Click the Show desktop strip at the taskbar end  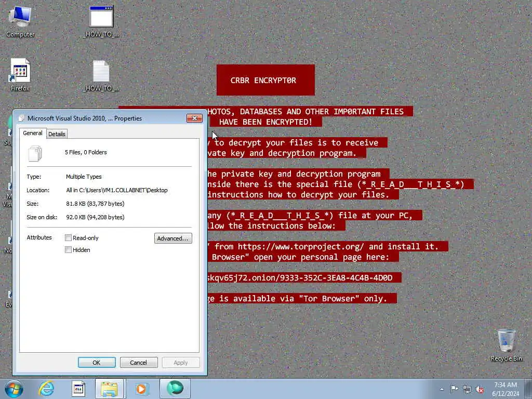pos(528,389)
